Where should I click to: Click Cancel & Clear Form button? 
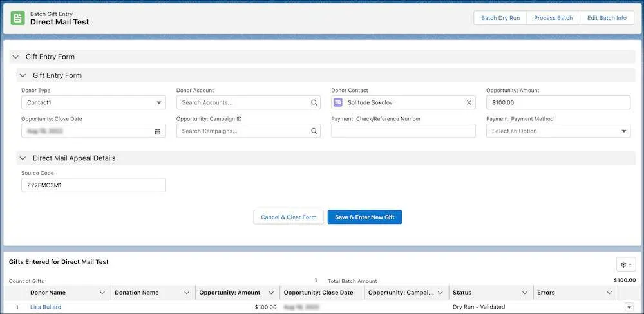(289, 217)
